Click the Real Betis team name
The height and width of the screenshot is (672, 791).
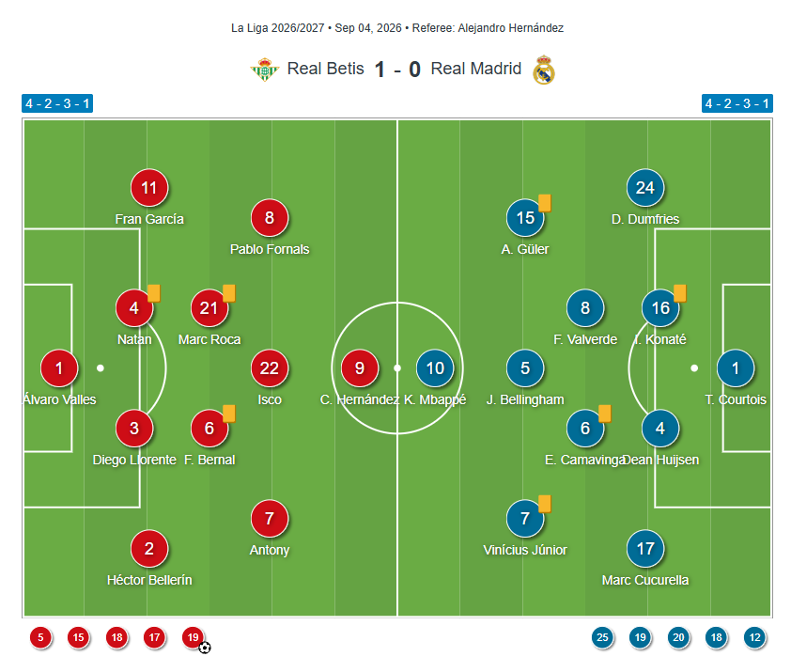click(x=325, y=69)
